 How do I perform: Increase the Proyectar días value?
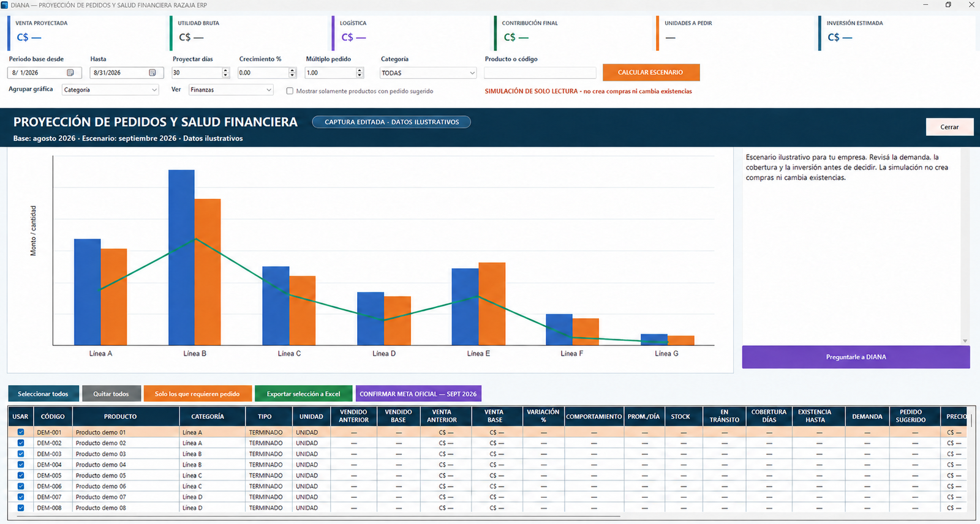tap(225, 70)
